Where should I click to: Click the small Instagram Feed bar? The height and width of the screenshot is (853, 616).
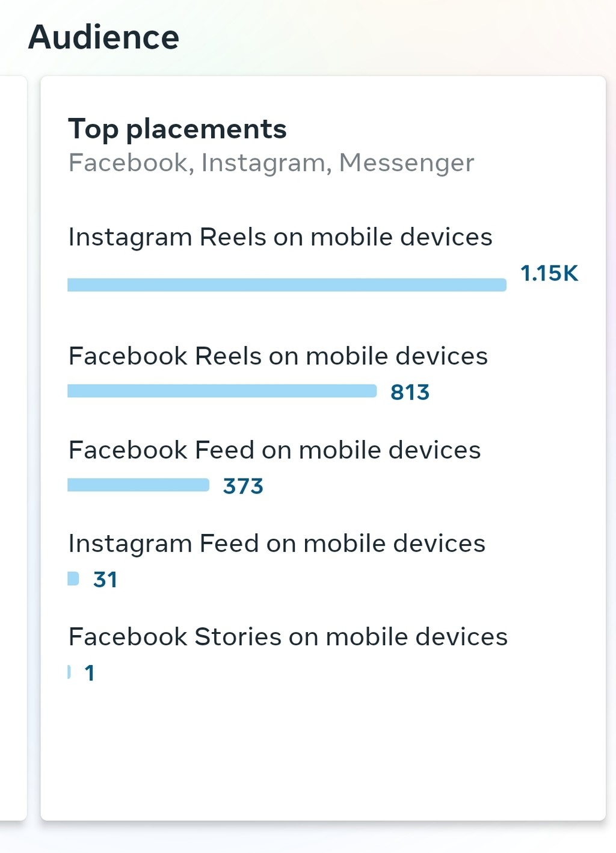[73, 579]
